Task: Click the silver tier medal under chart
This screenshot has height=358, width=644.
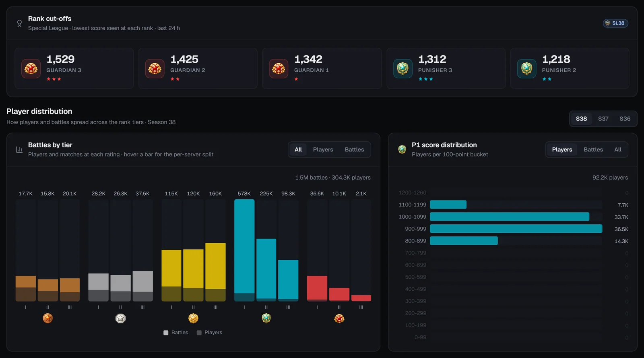Action: [x=121, y=318]
